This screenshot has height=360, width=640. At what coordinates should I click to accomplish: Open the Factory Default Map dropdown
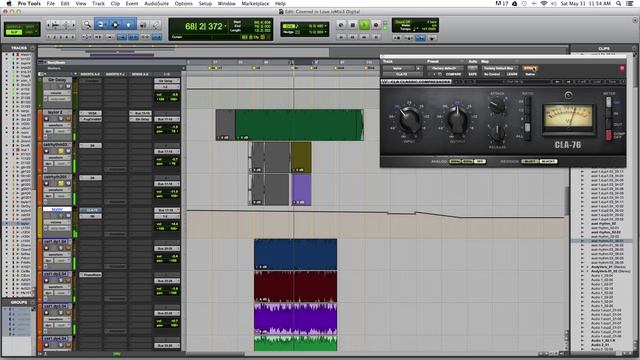(499, 68)
